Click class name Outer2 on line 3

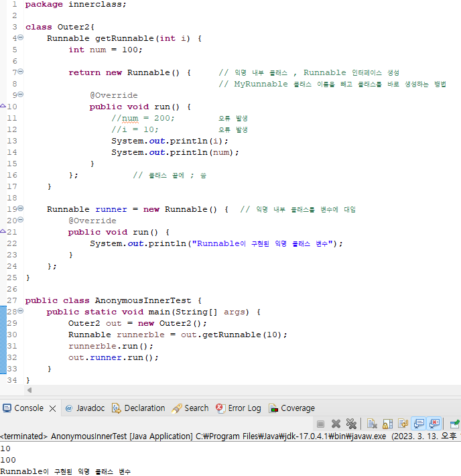(73, 27)
